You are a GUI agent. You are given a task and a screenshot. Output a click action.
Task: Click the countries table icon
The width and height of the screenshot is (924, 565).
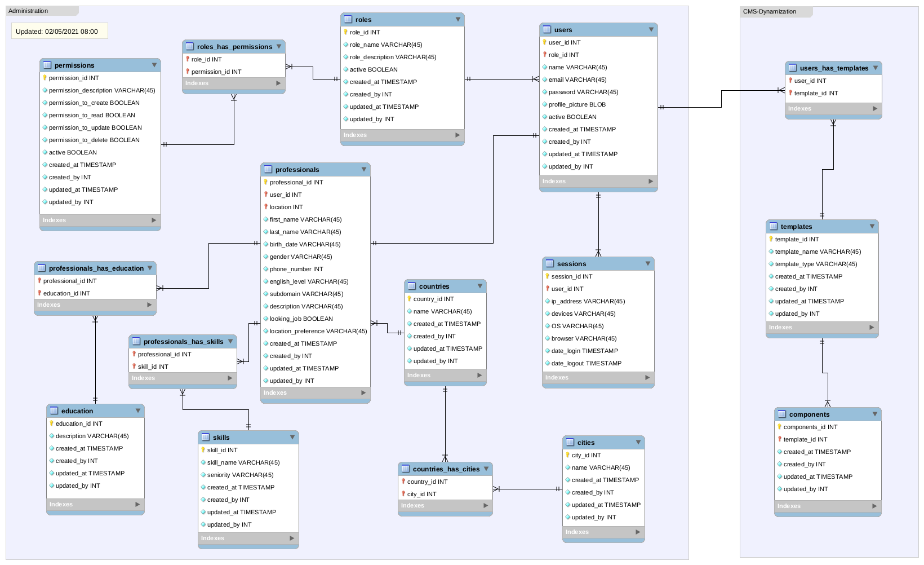click(x=412, y=286)
